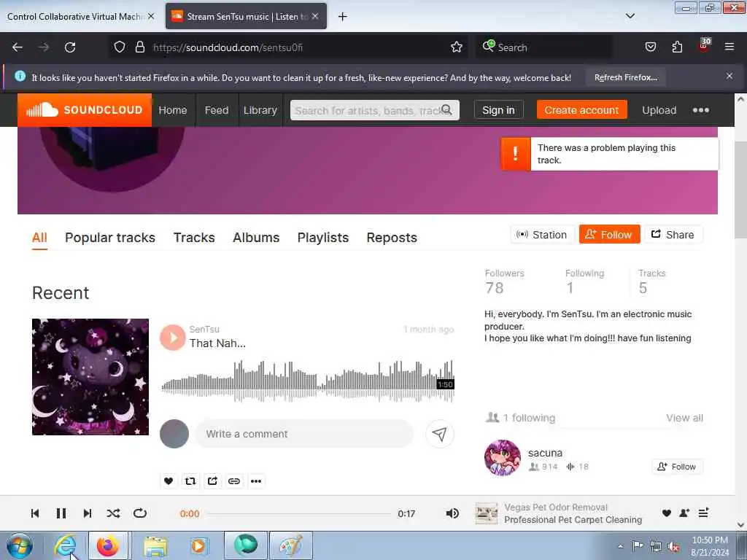The width and height of the screenshot is (747, 560).
Task: Open Firefox tracking protection shield
Action: 120,47
